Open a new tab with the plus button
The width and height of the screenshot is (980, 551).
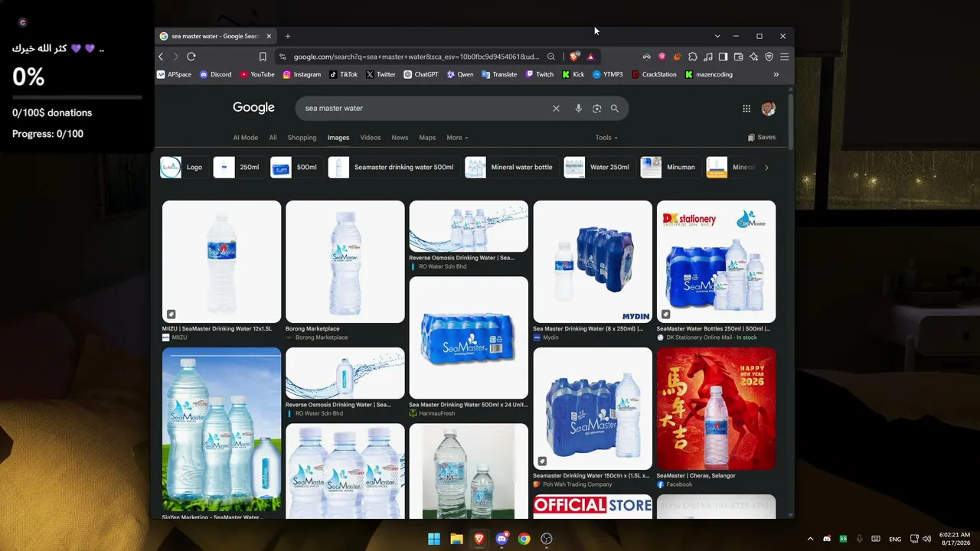tap(288, 36)
